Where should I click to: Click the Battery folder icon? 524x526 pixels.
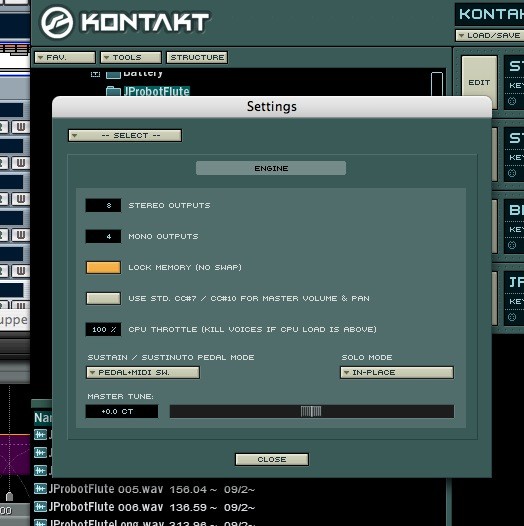113,74
